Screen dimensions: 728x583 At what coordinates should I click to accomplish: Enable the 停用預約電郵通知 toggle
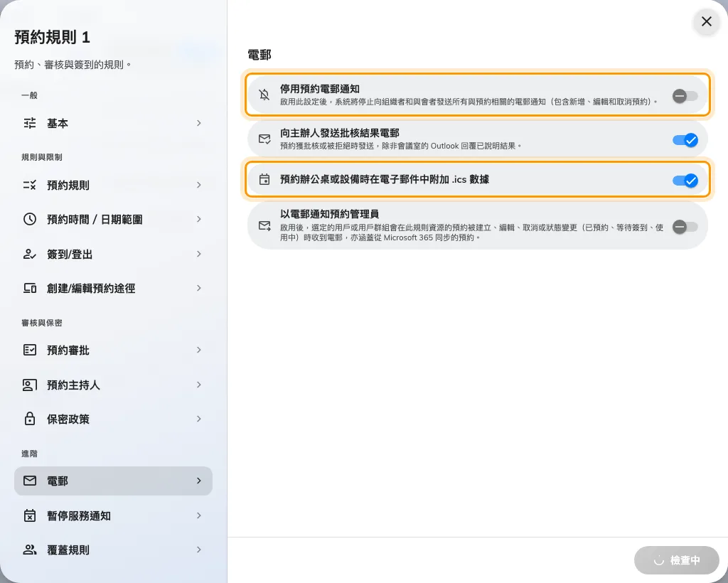(685, 95)
